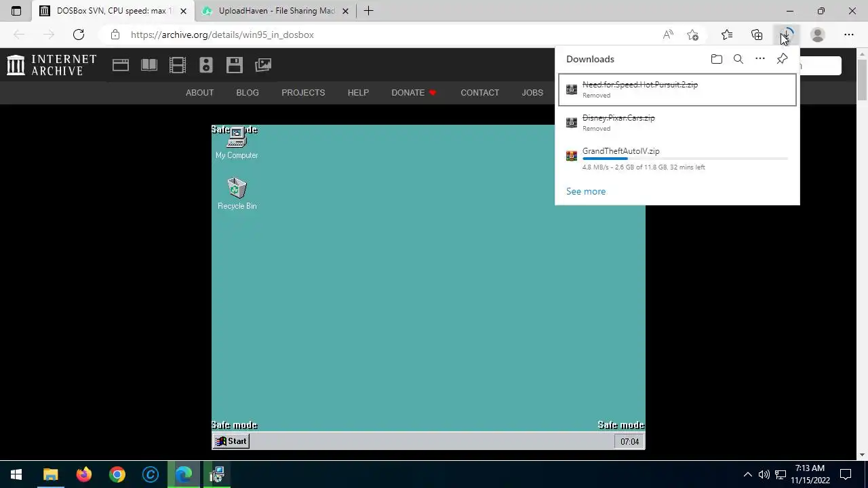
Task: Close the DOSBox SVN tab
Action: (183, 11)
